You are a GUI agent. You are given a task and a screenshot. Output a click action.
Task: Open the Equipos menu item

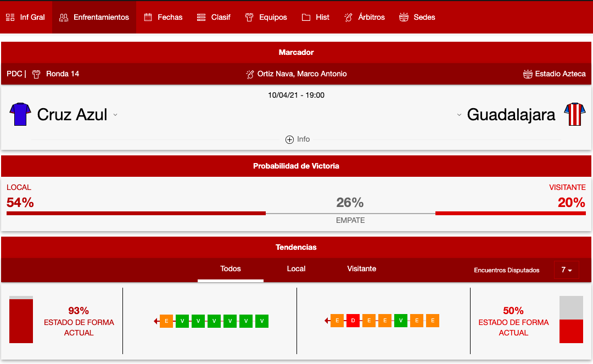(x=266, y=18)
